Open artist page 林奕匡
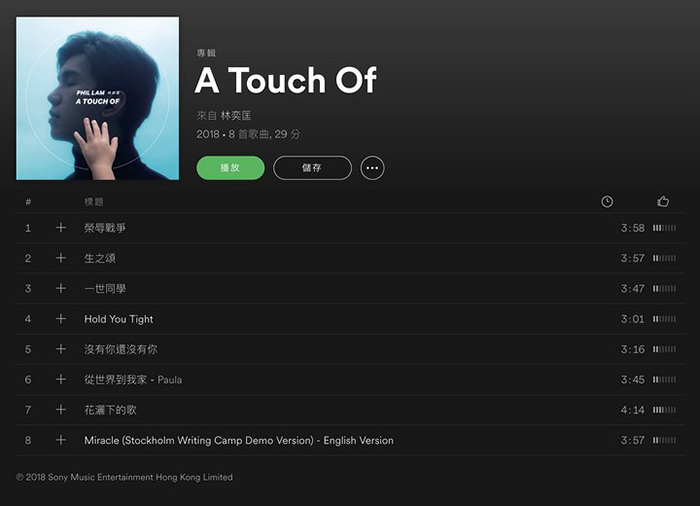Screen dimensions: 700x506 click(236, 116)
